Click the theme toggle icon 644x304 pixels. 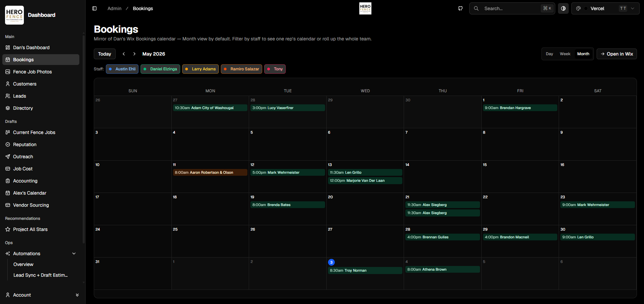click(563, 8)
